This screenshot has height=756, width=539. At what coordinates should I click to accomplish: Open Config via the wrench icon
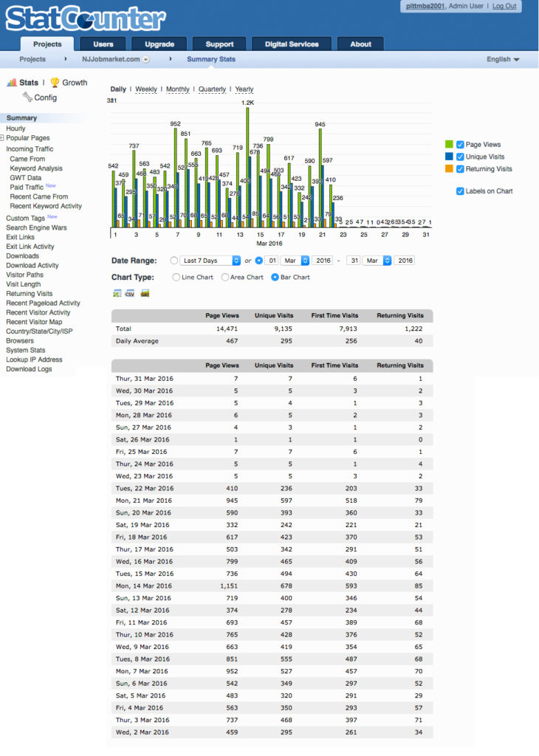tap(27, 97)
